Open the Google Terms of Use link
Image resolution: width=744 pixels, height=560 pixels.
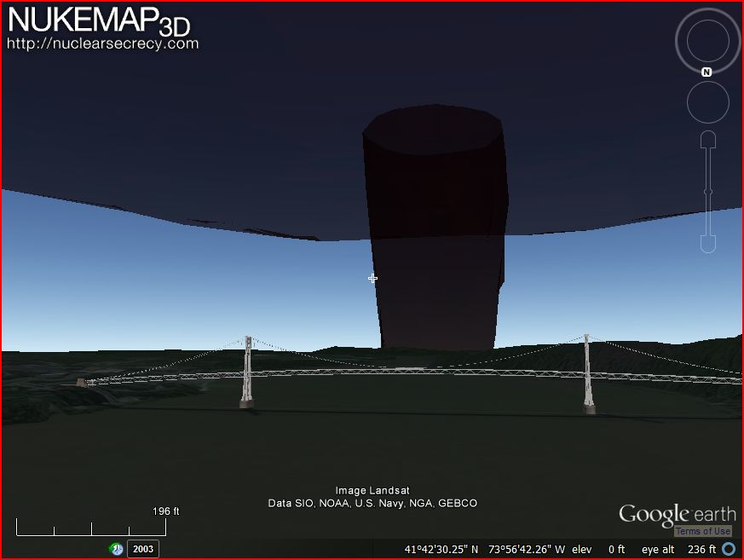pos(701,530)
